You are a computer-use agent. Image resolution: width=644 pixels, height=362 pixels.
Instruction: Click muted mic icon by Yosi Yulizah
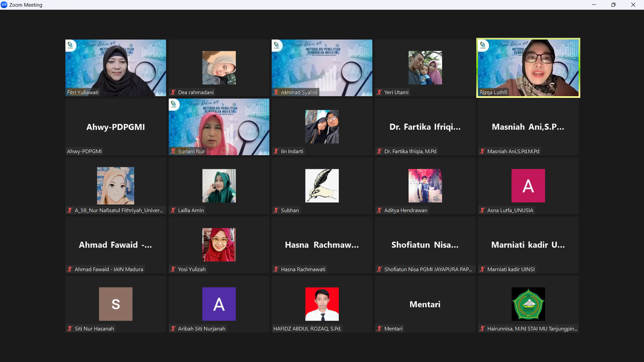(x=173, y=269)
